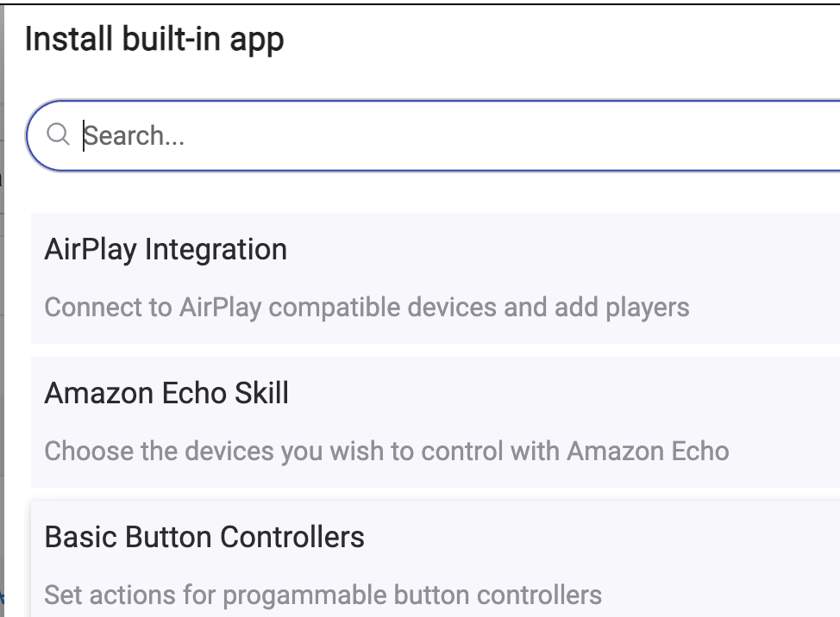This screenshot has height=617, width=840.
Task: Click the Search... placeholder text
Action: (134, 136)
